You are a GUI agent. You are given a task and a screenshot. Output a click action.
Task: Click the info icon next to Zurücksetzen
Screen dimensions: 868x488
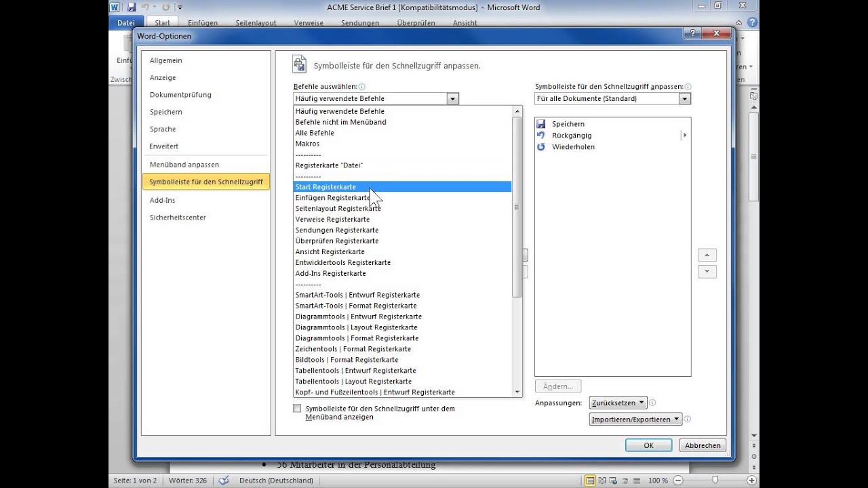coord(652,403)
